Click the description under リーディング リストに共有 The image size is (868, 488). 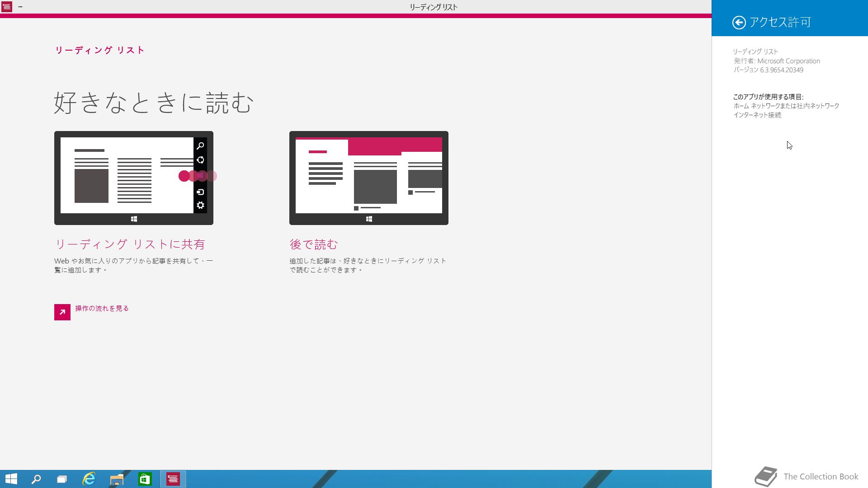[x=134, y=265]
